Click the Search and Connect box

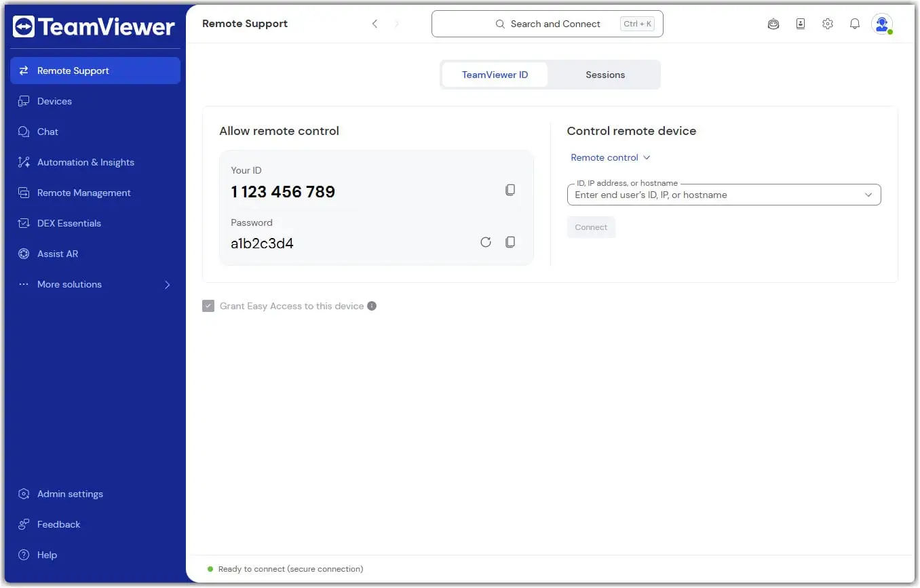point(548,24)
